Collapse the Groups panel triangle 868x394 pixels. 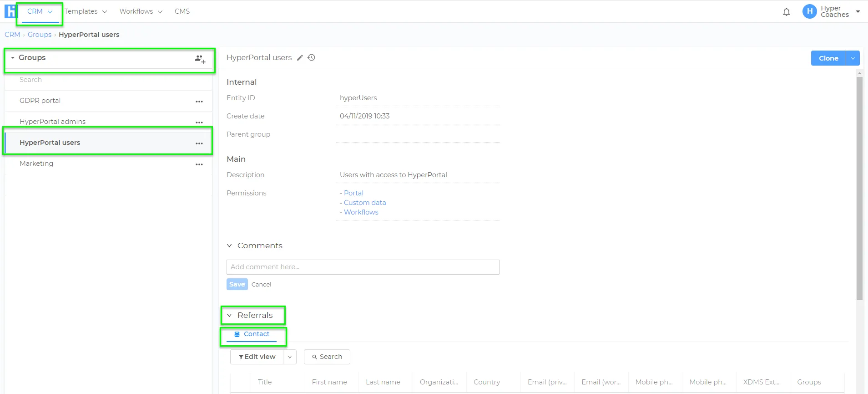tap(13, 58)
